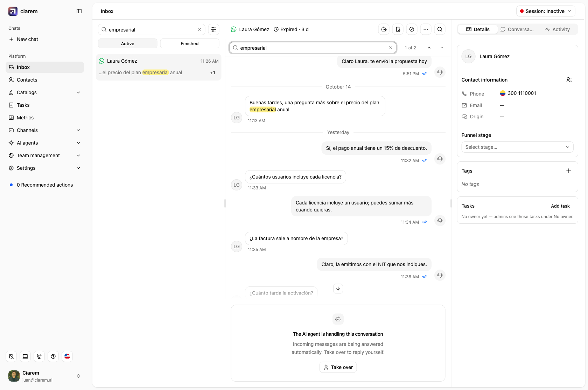Open the help question mark icon
This screenshot has height=390, width=588.
click(x=53, y=356)
